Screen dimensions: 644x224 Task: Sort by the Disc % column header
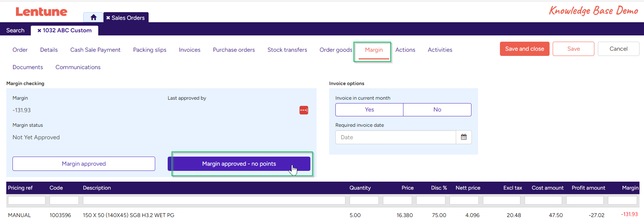(439, 188)
